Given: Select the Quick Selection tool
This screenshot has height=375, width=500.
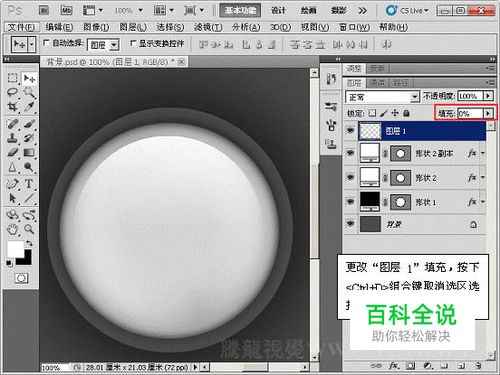Looking at the screenshot, I should (x=29, y=92).
